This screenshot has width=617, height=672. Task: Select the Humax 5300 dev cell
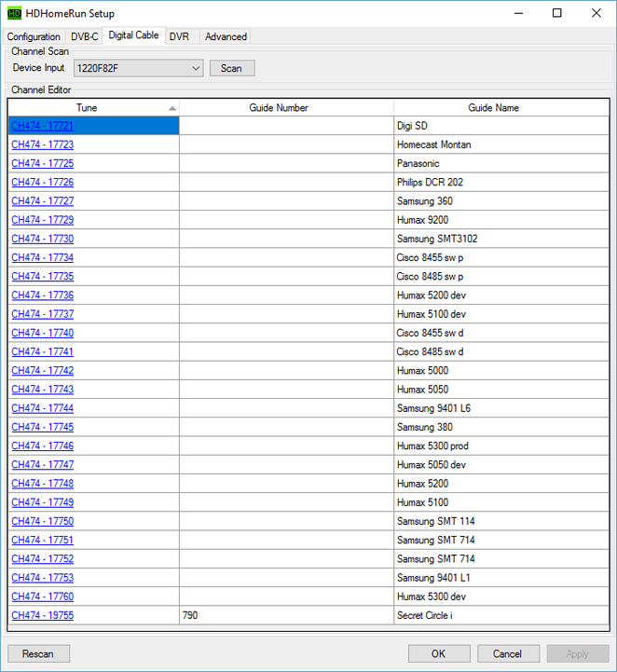click(x=501, y=597)
